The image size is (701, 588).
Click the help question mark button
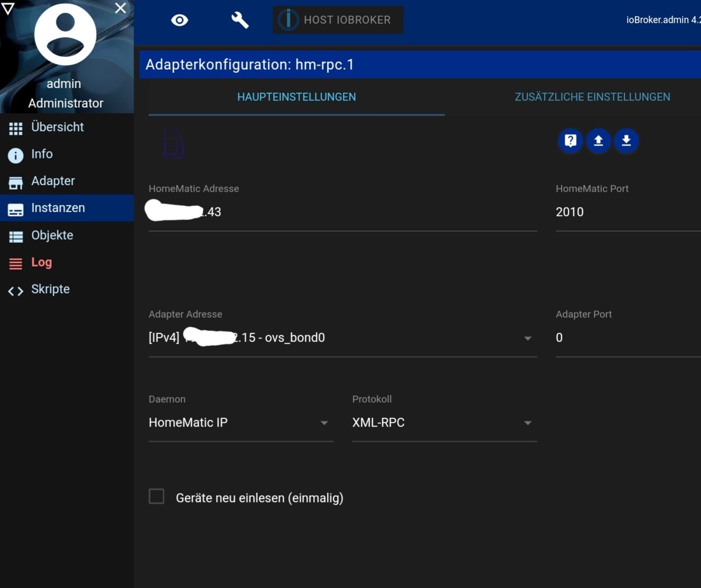click(x=571, y=140)
